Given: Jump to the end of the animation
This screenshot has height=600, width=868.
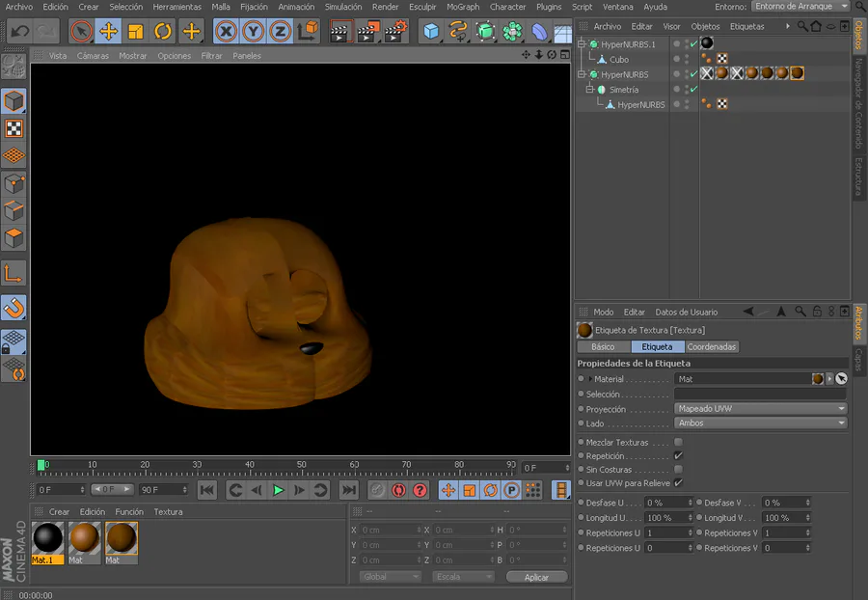Looking at the screenshot, I should 349,490.
